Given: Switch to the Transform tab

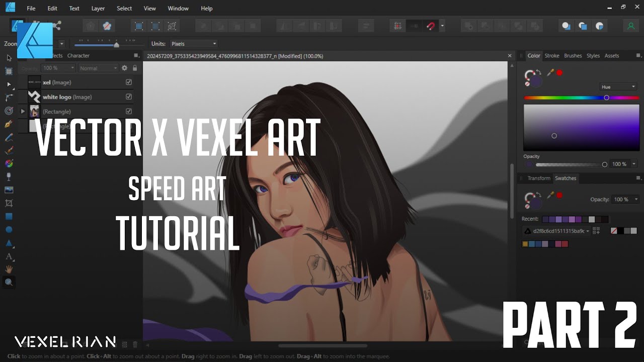Looking at the screenshot, I should coord(539,178).
